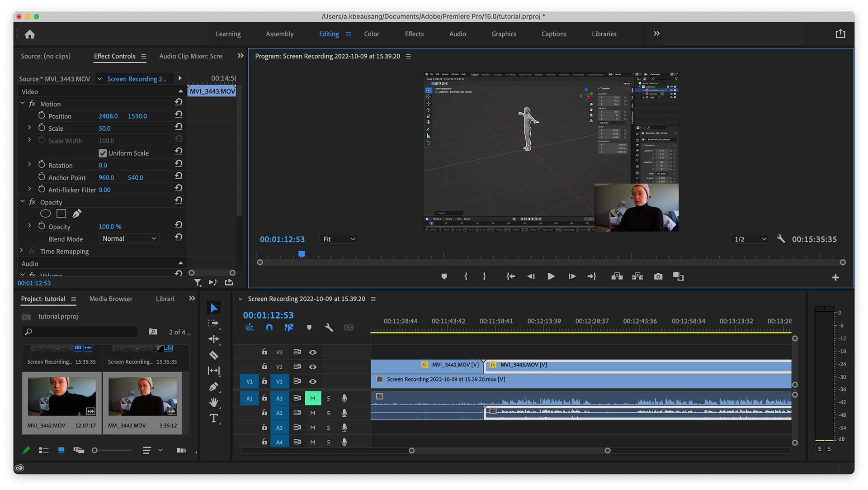Click the Project panel thumbnail zoom slider
868x490 pixels.
click(94, 450)
